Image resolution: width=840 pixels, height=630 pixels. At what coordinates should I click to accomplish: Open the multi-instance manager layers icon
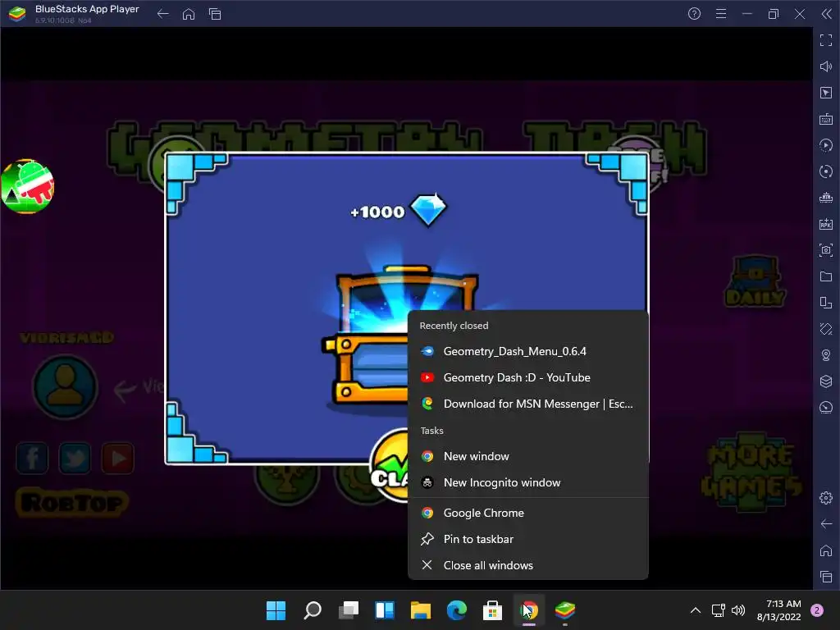826,381
